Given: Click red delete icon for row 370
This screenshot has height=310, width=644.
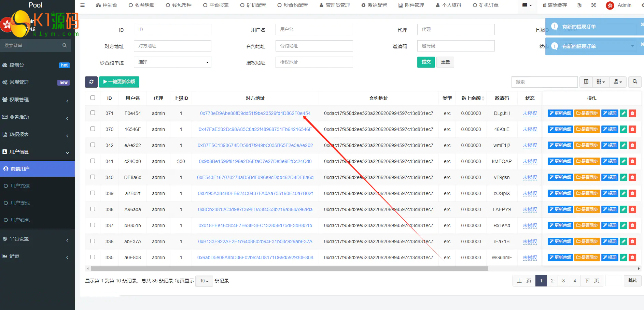Looking at the screenshot, I should (632, 129).
